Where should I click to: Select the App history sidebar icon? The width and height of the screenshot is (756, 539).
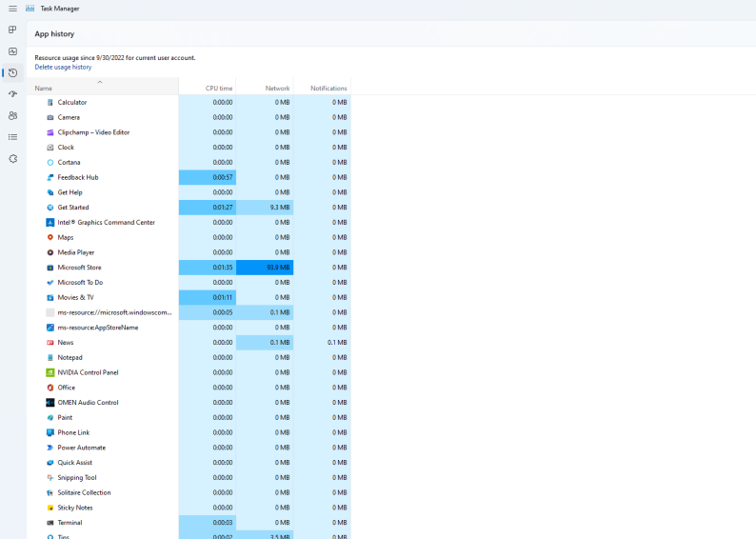coord(13,72)
